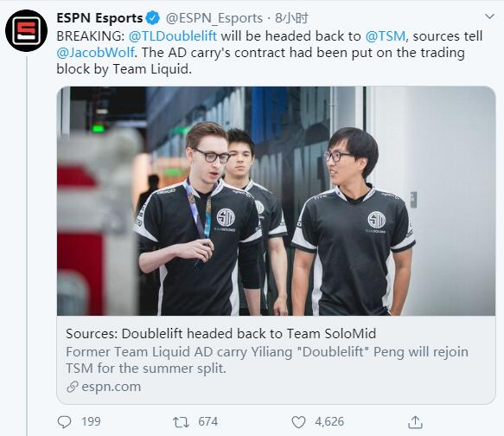Click the blue verified badge icon
Image resolution: width=504 pixels, height=436 pixels.
click(153, 18)
